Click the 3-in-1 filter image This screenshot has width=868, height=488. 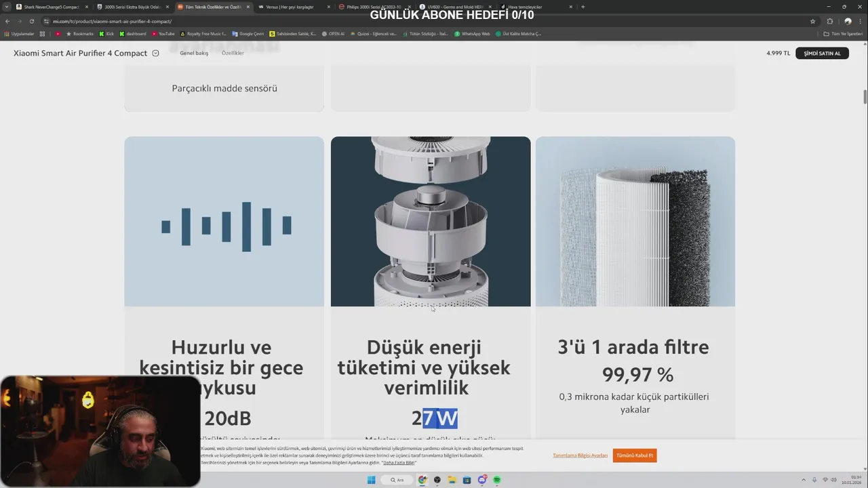click(x=635, y=222)
